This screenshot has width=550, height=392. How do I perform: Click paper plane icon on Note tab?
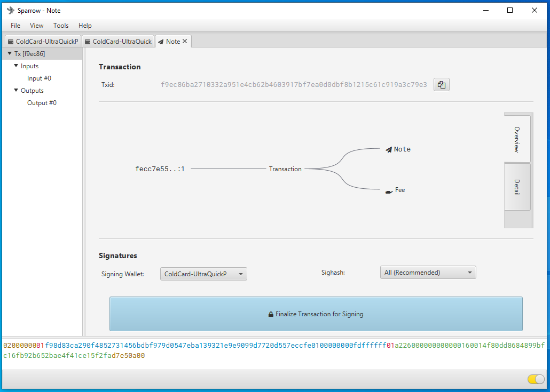161,42
